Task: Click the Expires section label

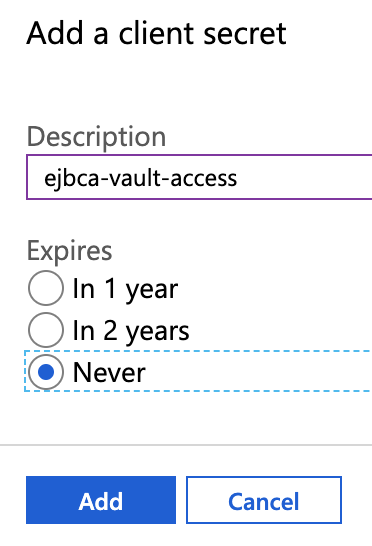Action: pyautogui.click(x=70, y=250)
